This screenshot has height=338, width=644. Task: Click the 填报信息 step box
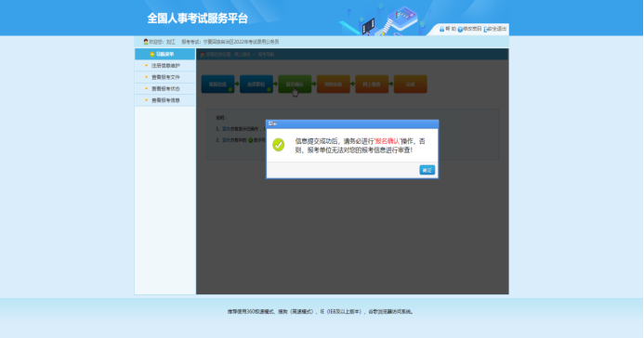tap(217, 84)
